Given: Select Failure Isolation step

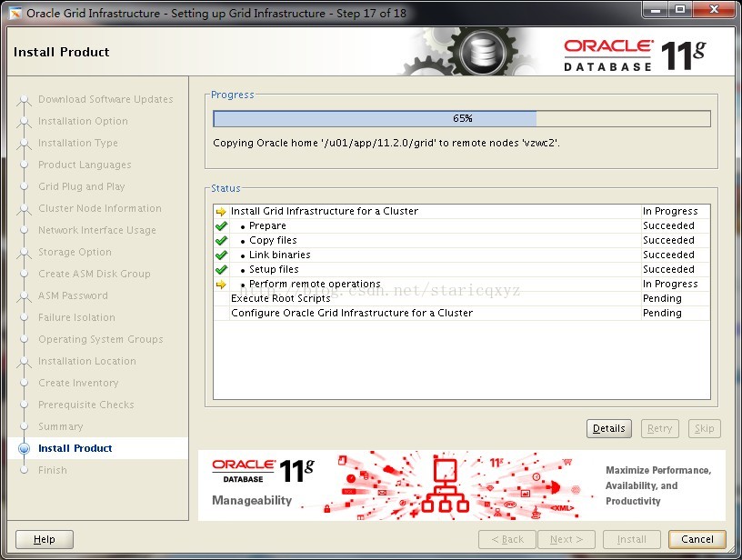Looking at the screenshot, I should tap(76, 317).
